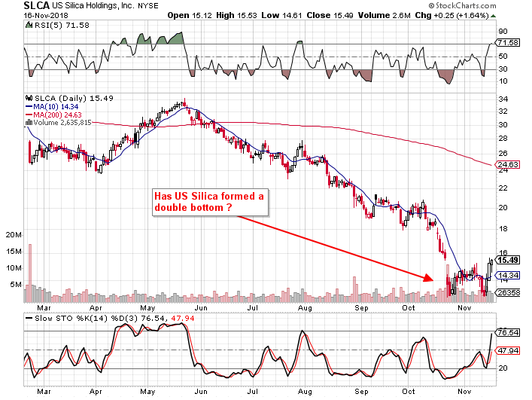Viewport: 532px width, 400px height.
Task: Click the 5M label on the volume axis
Action: (16, 285)
